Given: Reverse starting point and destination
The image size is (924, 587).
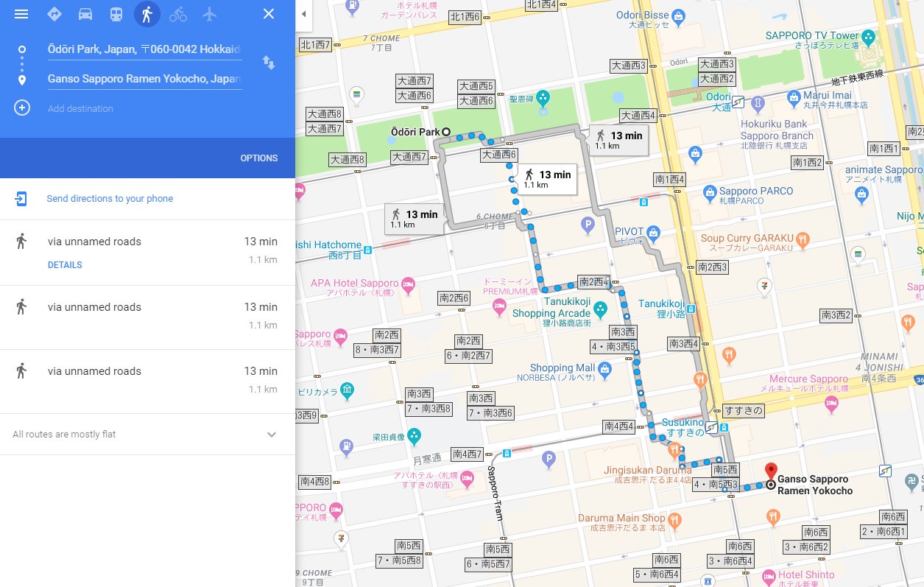Looking at the screenshot, I should point(269,63).
